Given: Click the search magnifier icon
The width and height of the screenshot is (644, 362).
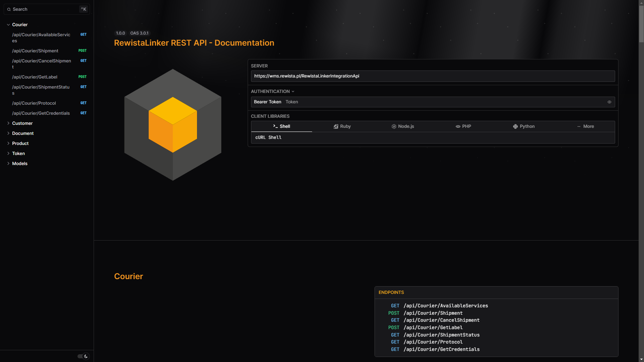Looking at the screenshot, I should [x=9, y=9].
